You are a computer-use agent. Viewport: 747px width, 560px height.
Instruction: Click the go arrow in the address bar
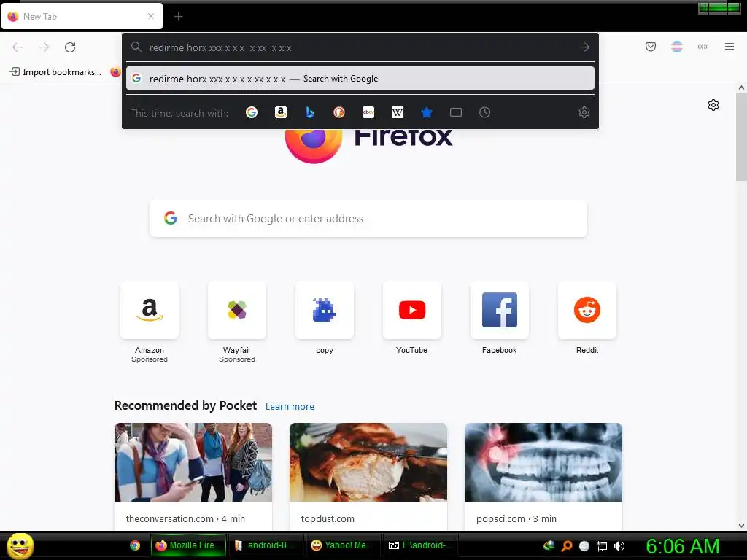pos(584,47)
